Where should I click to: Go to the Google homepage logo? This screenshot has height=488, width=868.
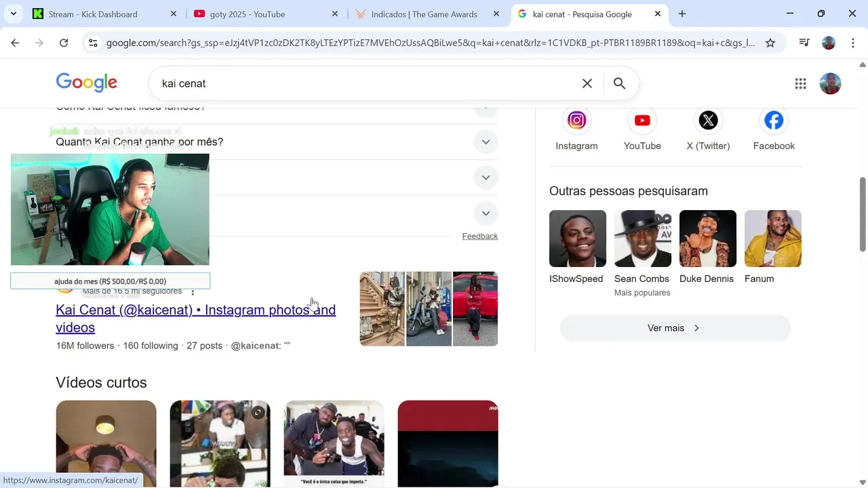87,83
